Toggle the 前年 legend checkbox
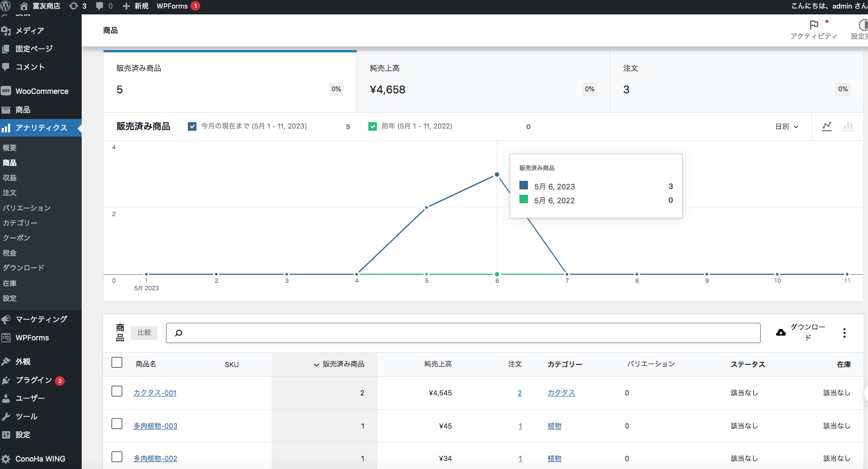Screen dimensions: 868x469 pos(373,126)
